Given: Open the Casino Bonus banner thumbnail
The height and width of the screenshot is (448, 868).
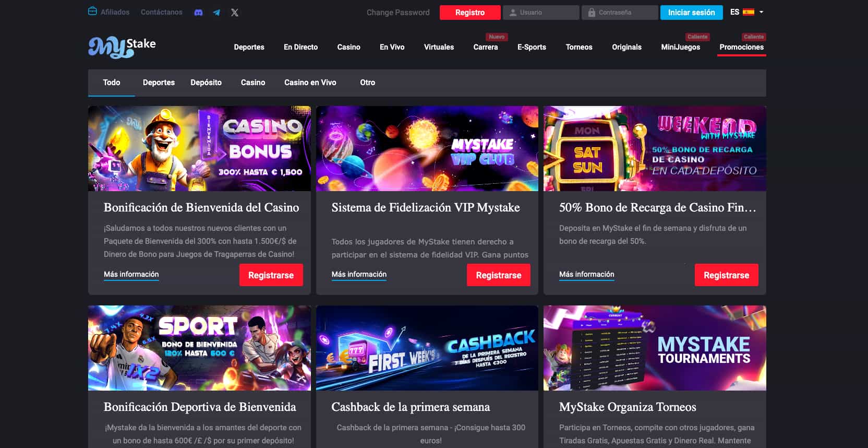Looking at the screenshot, I should coord(199,149).
